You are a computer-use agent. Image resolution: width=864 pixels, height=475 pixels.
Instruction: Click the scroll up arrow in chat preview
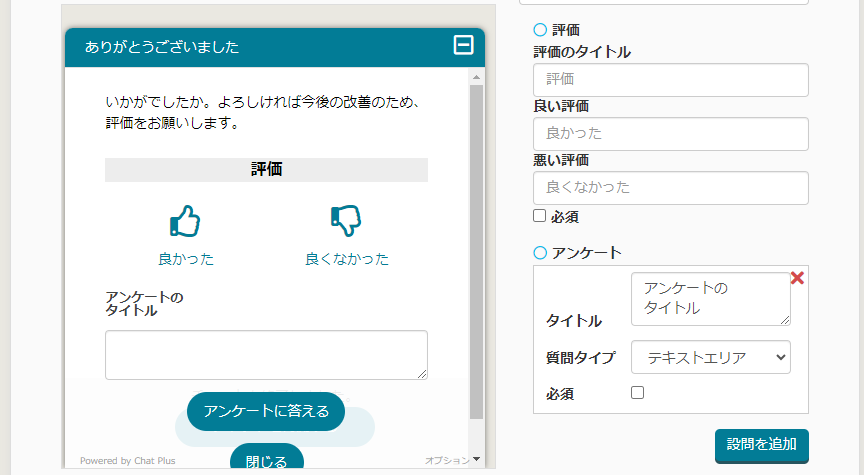[x=476, y=77]
